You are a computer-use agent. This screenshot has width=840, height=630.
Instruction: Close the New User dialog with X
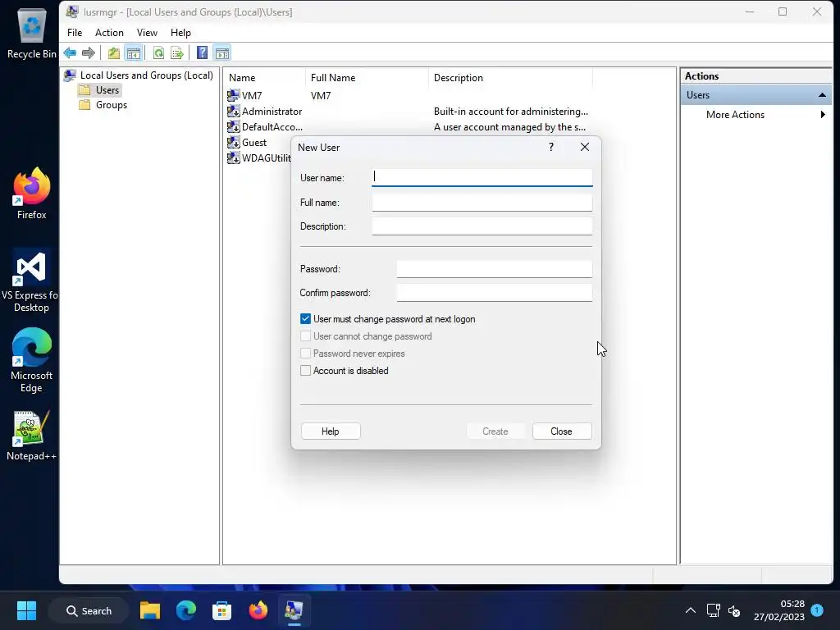coord(584,147)
